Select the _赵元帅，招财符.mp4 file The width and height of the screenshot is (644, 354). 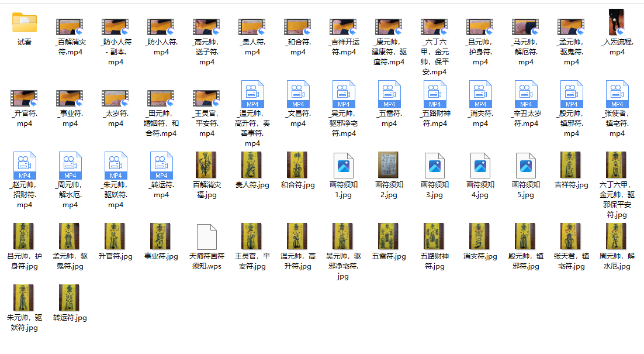[x=25, y=166]
